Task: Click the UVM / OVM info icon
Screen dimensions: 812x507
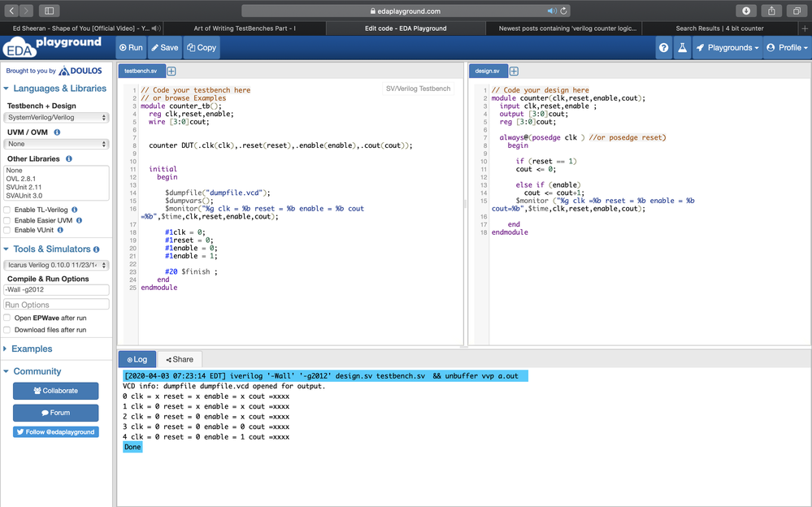Action: coord(57,132)
